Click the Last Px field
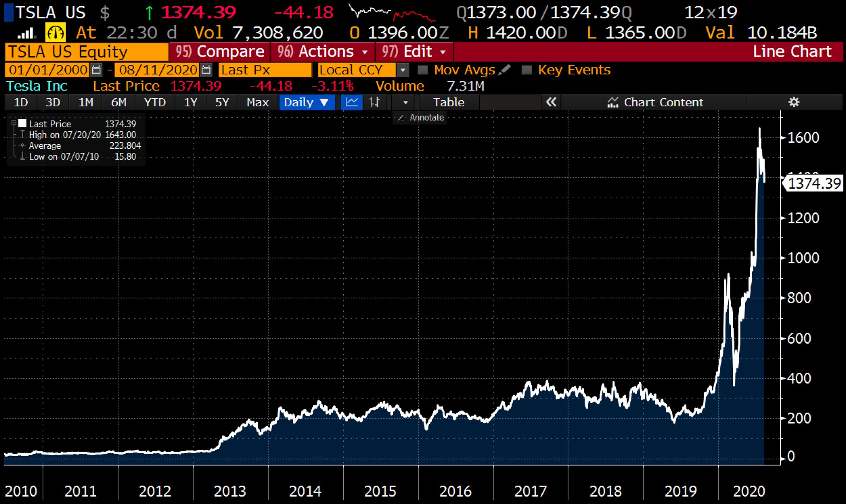Screen dimensions: 846x504 click(x=265, y=70)
